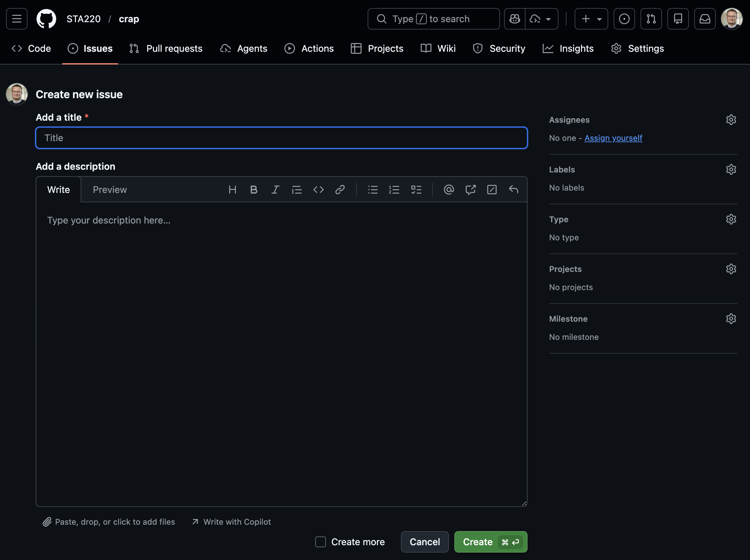This screenshot has height=560, width=750.
Task: Add a numbered list to the description
Action: coord(394,190)
